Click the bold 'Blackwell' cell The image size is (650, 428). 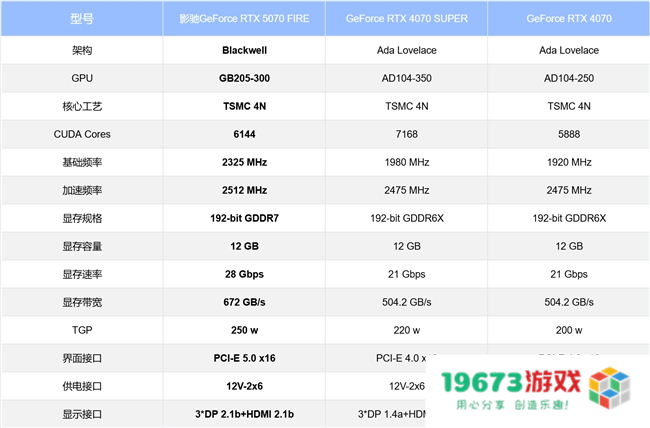click(244, 50)
